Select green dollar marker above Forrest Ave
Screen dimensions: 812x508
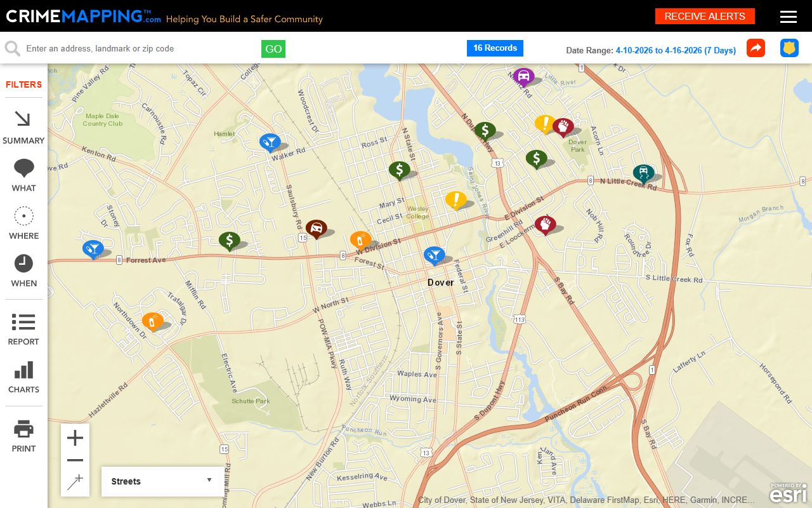click(229, 241)
